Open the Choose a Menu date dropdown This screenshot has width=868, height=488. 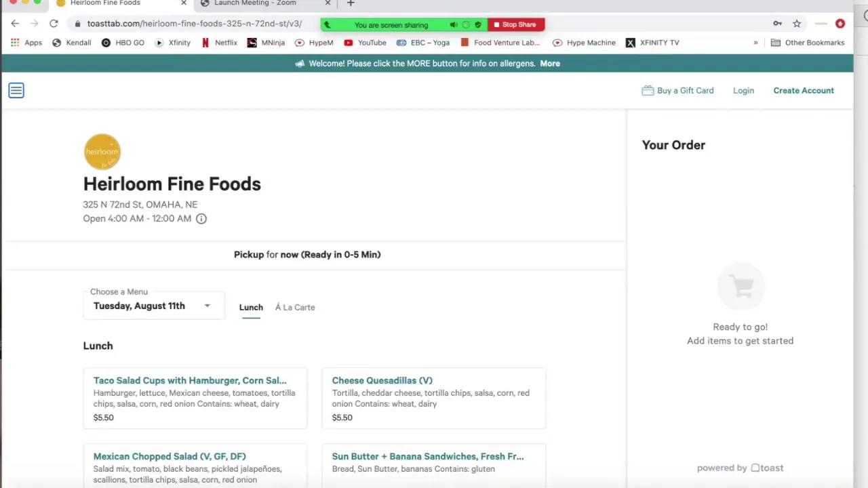pyautogui.click(x=153, y=306)
